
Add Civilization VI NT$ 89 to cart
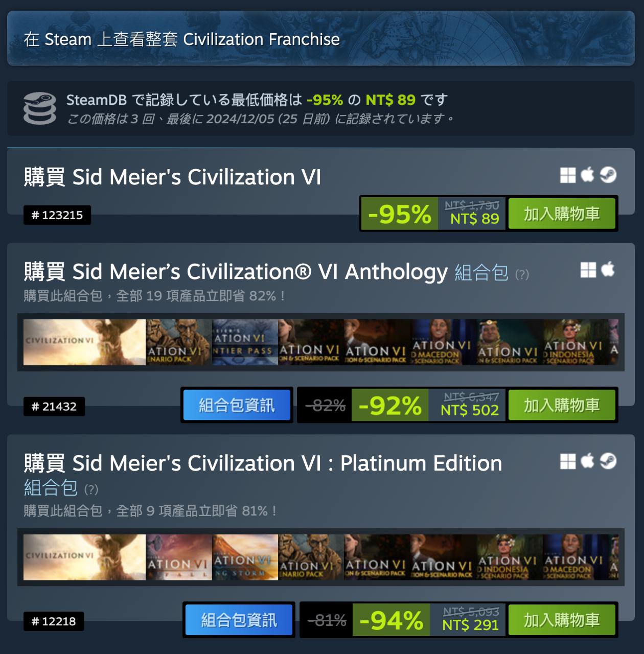click(x=562, y=214)
